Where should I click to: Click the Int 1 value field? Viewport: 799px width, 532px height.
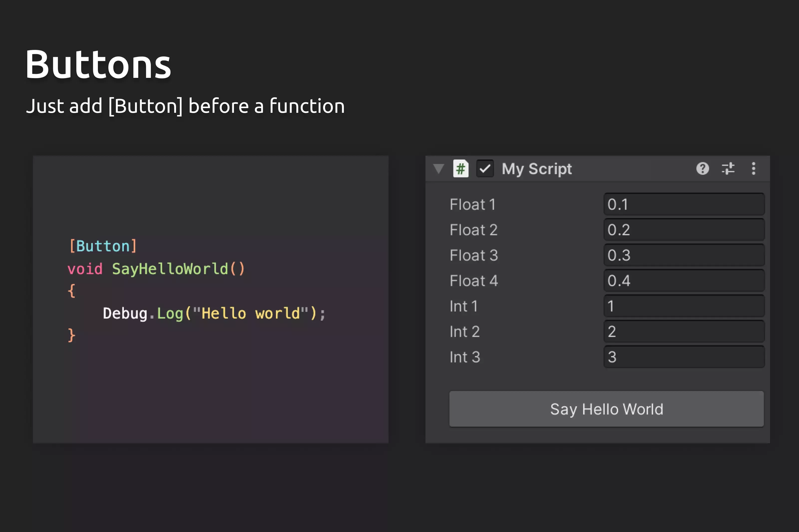(x=684, y=306)
